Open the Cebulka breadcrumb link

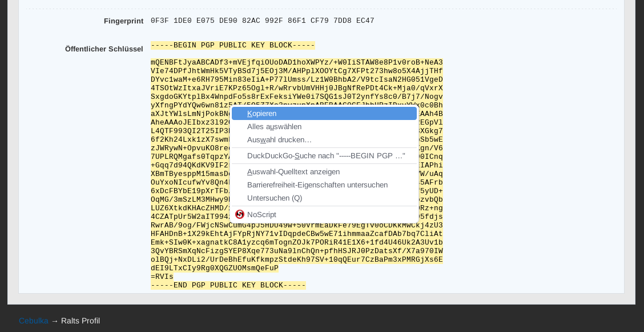click(33, 321)
